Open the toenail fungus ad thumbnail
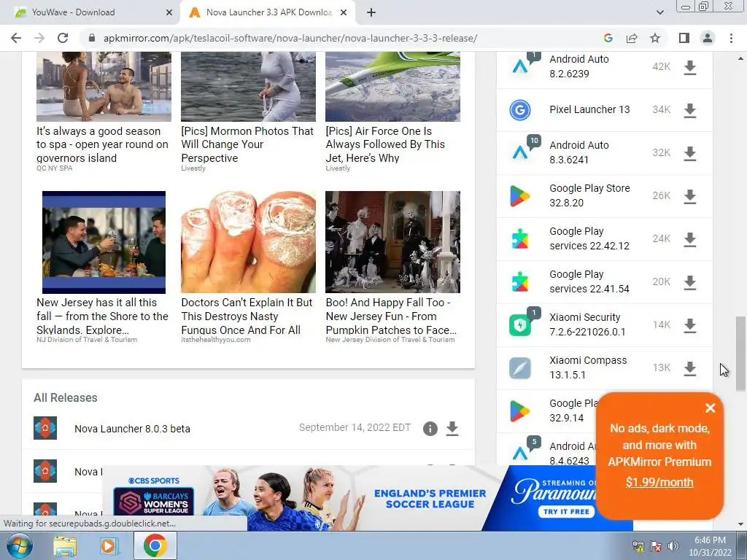 coord(248,242)
